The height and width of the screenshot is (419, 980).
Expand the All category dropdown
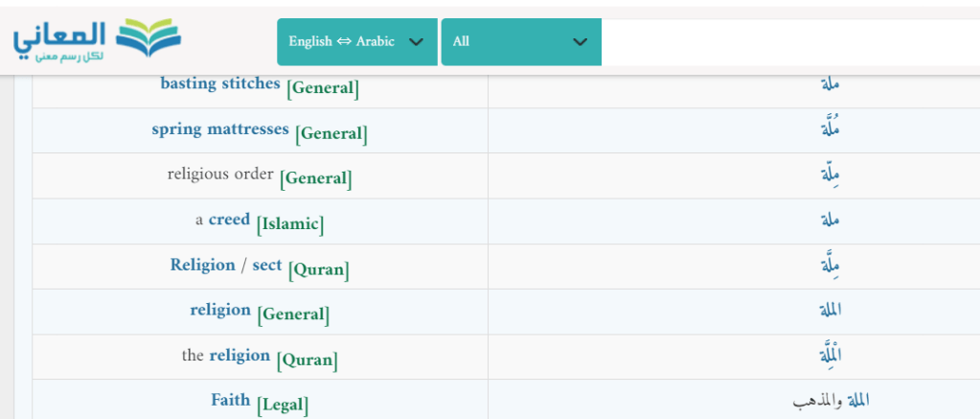520,42
